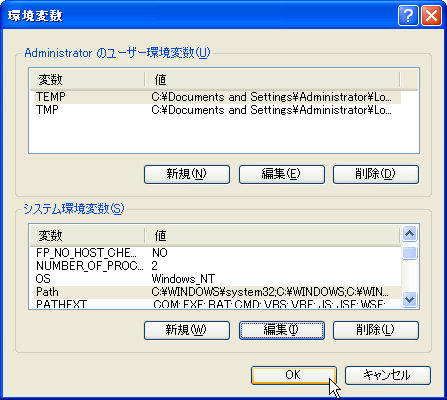Click 変数 column header in system variables
Viewport: 447px width, 400px height.
87,236
